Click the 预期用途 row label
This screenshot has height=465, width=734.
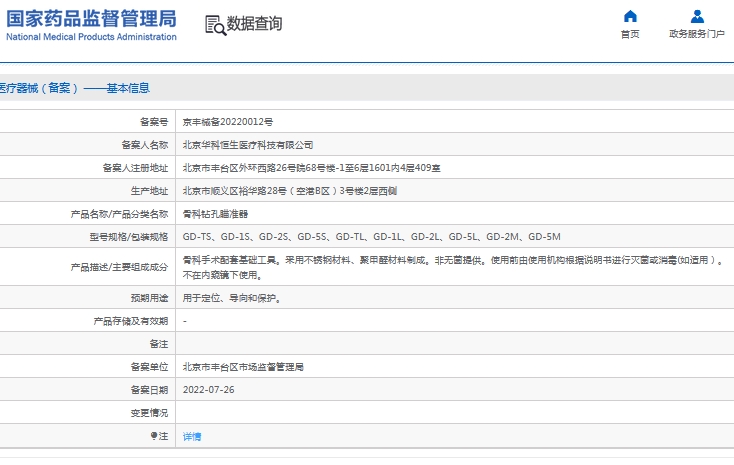point(149,298)
